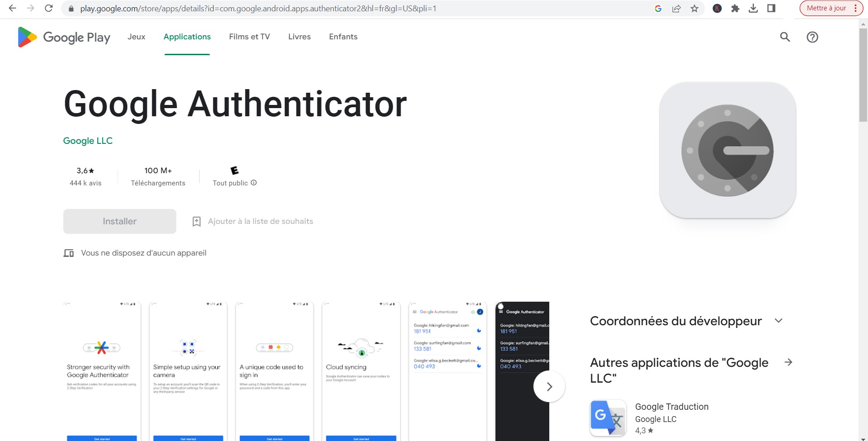868x441 pixels.
Task: Open the browser extensions puzzle icon
Action: coord(735,9)
